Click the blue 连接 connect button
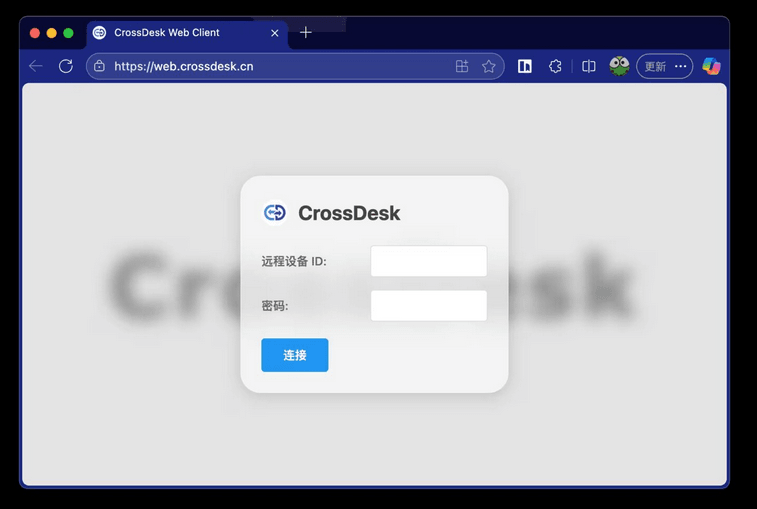 [x=294, y=355]
